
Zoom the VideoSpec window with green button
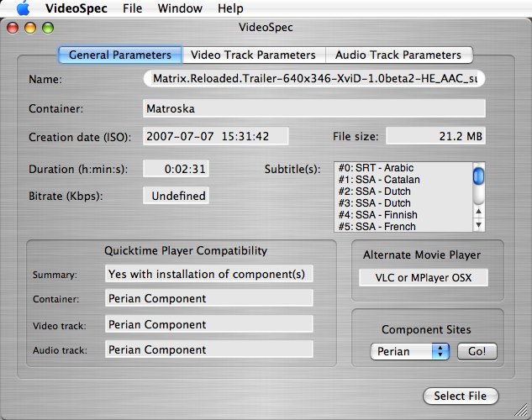[x=48, y=28]
